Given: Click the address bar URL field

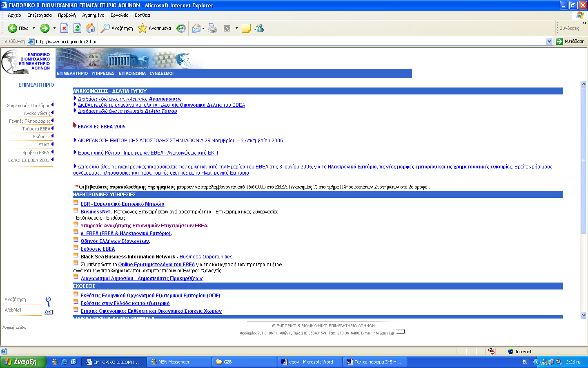Looking at the screenshot, I should click(290, 41).
